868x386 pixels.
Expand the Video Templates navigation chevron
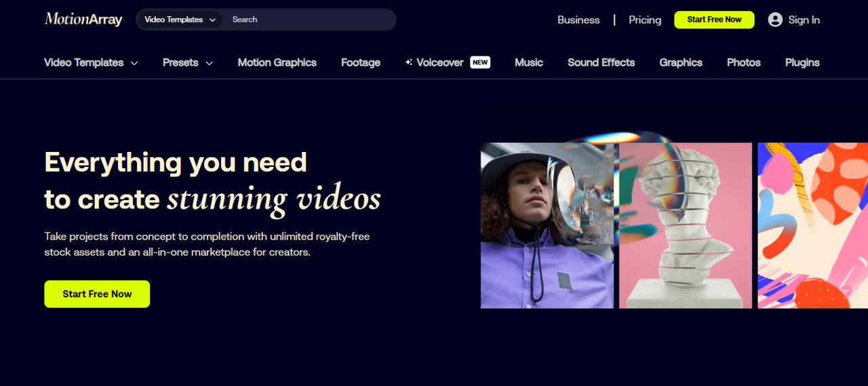point(134,63)
